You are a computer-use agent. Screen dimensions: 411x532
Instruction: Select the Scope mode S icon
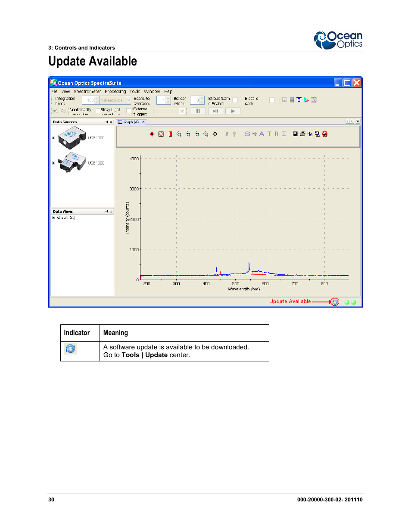(247, 134)
